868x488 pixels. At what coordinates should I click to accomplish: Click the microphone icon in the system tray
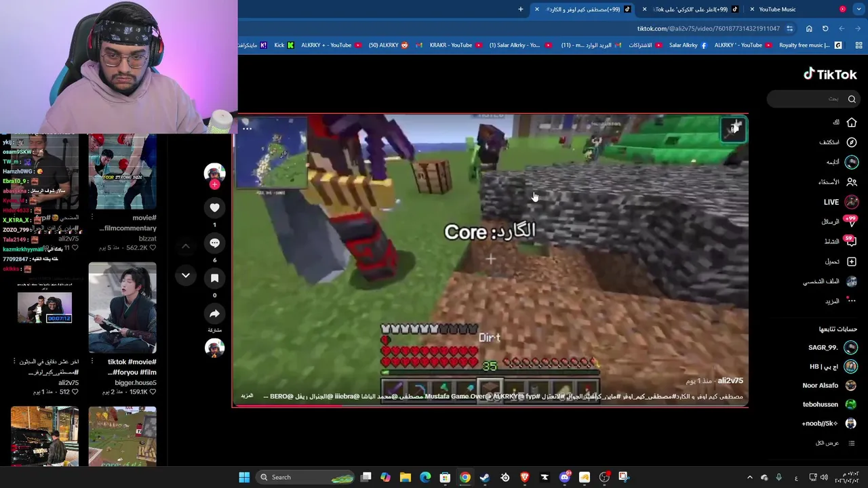(x=778, y=477)
